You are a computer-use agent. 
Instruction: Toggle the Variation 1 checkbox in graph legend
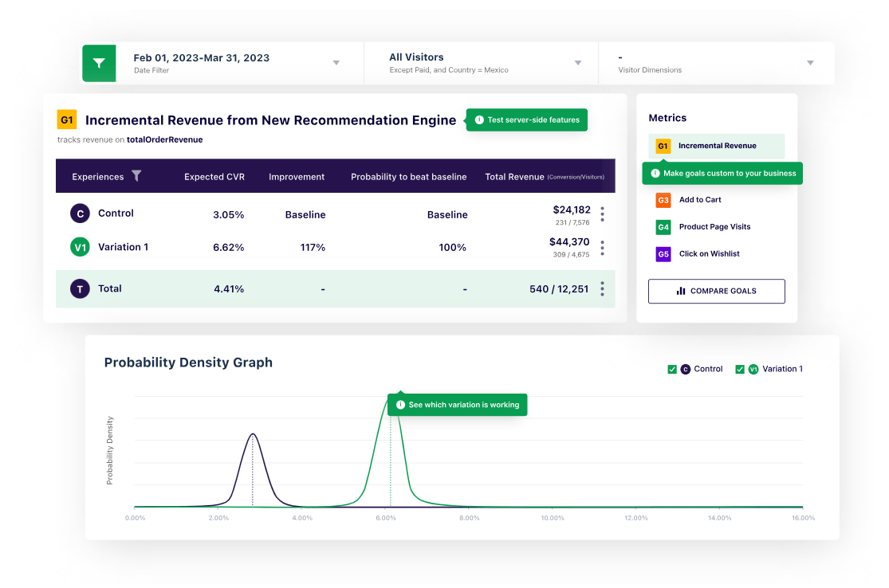[x=740, y=369]
